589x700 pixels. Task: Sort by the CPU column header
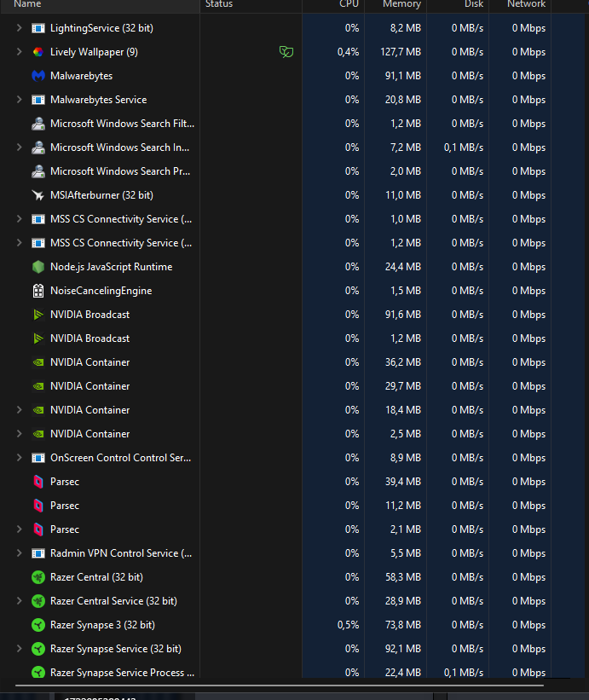[333, 4]
